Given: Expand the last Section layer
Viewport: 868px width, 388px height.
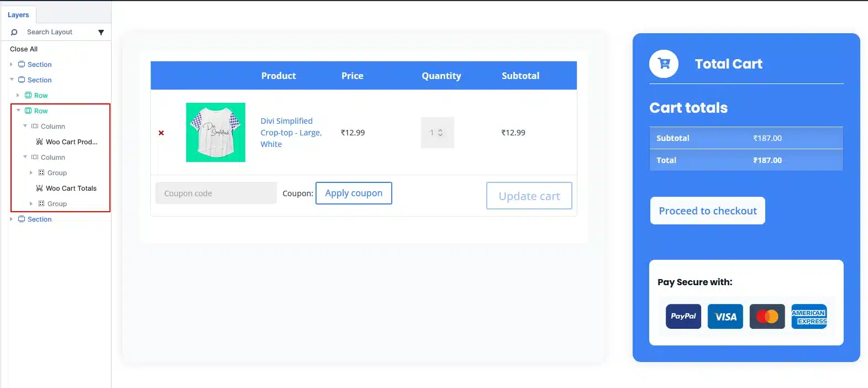Looking at the screenshot, I should coord(11,219).
